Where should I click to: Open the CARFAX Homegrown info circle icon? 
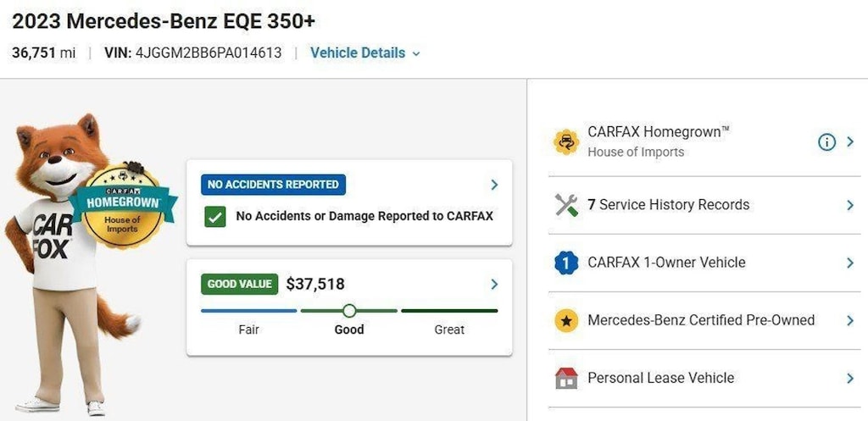pos(826,142)
